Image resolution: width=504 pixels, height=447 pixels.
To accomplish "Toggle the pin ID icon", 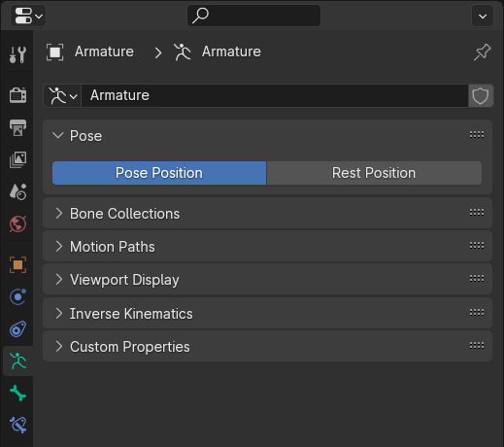I will click(x=483, y=52).
